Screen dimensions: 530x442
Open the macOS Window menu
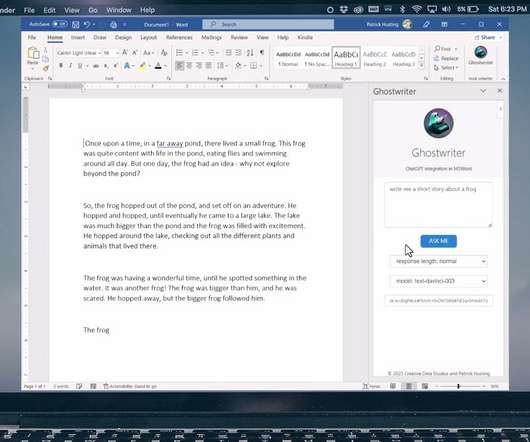pos(119,10)
